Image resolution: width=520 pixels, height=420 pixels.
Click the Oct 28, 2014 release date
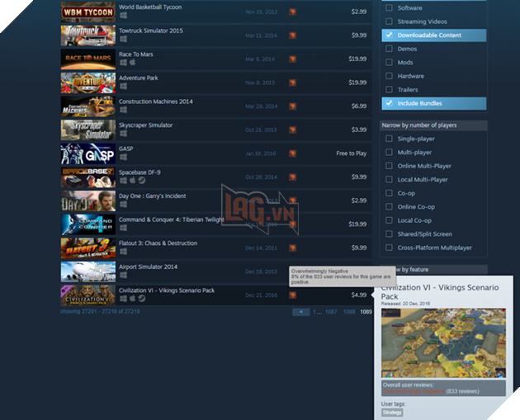(261, 177)
